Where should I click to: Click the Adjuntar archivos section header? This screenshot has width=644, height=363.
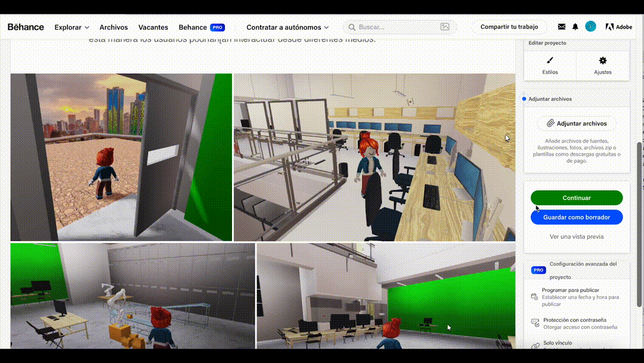(x=550, y=99)
